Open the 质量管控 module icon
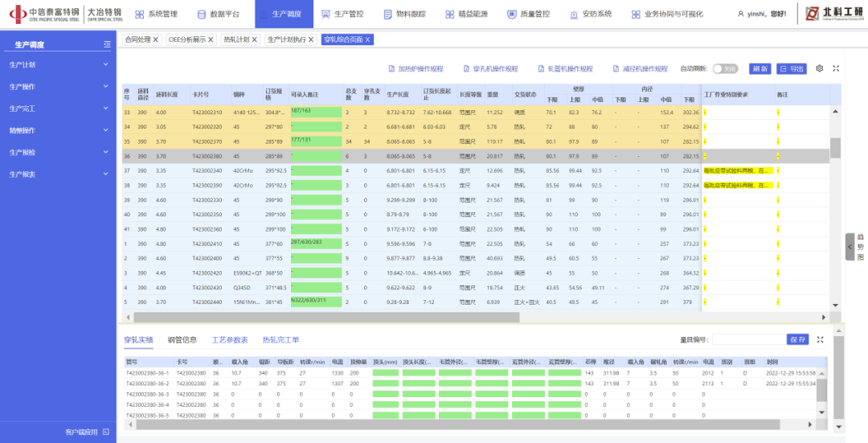Screen dimensions: 868x443 click(510, 14)
